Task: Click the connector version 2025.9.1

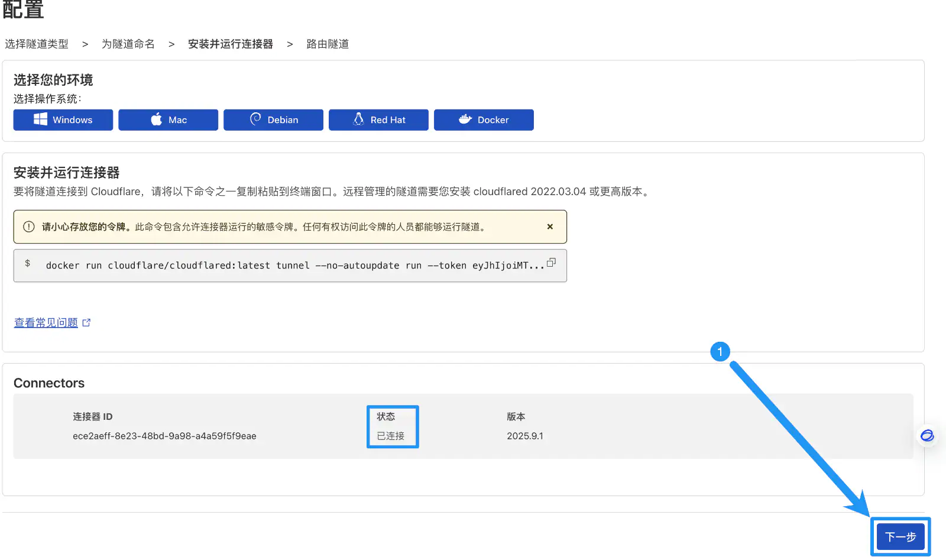Action: click(524, 436)
